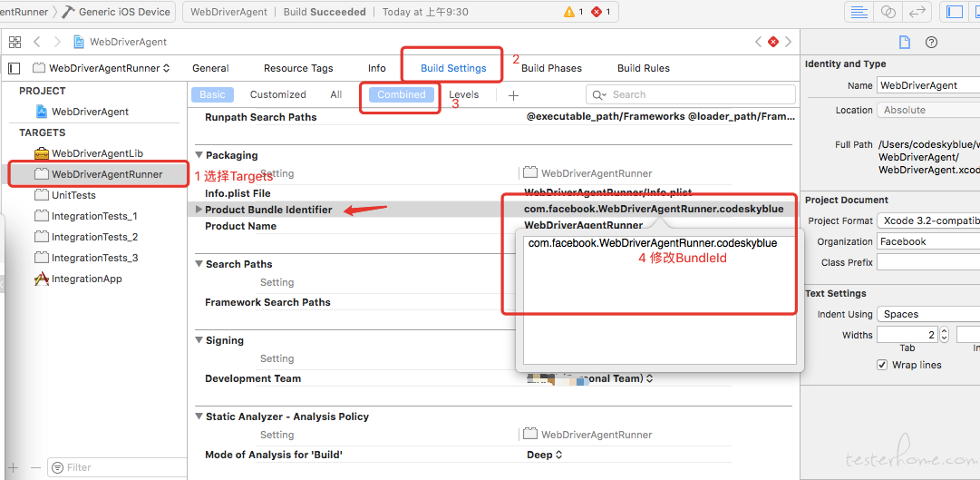Switch to the Build Phases tab

[551, 68]
